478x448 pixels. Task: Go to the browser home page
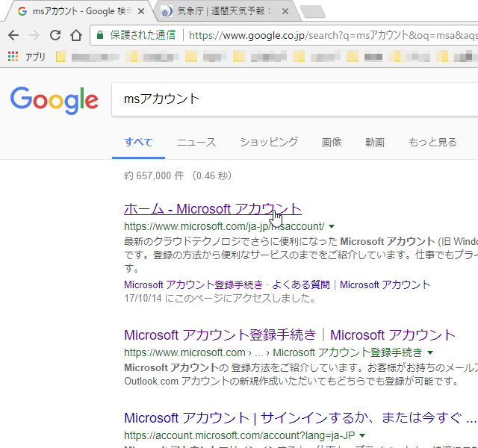[x=76, y=35]
